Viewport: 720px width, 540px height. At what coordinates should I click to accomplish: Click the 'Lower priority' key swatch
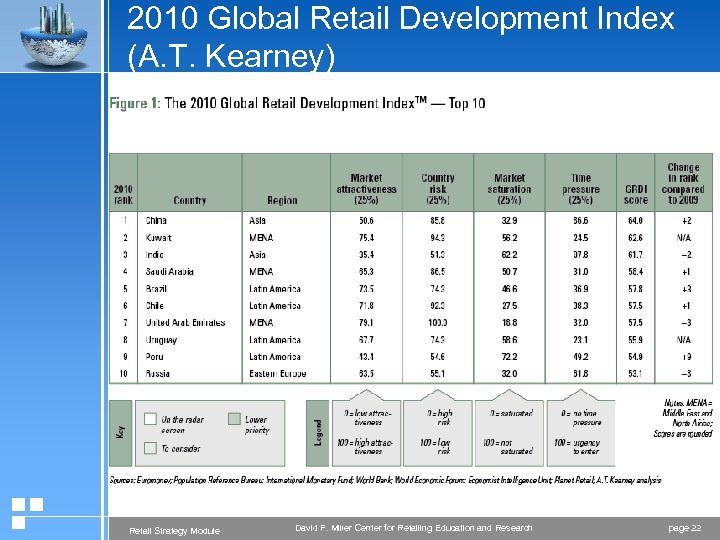pyautogui.click(x=234, y=419)
